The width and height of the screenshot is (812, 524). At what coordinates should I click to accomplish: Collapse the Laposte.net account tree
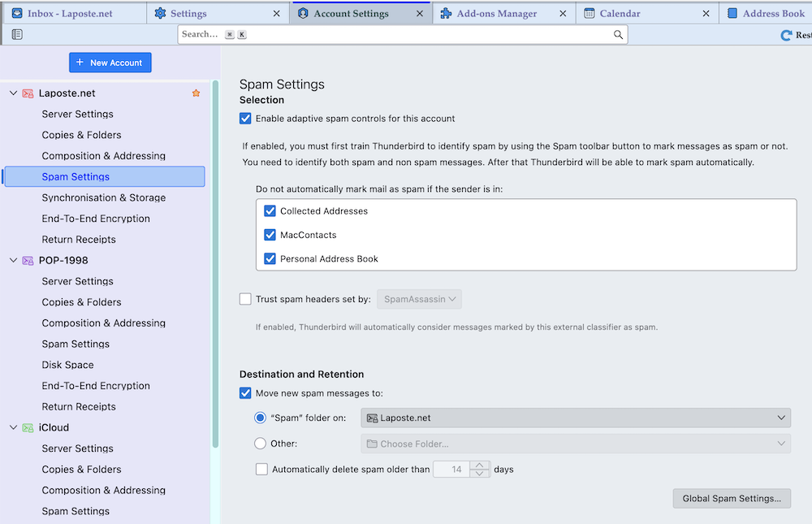13,93
